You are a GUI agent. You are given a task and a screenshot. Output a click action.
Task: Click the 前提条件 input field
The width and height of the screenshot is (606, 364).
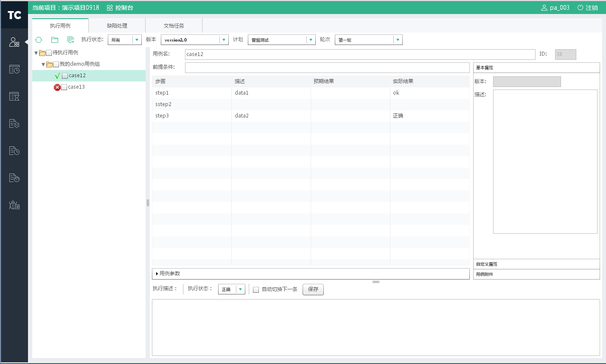tap(327, 67)
